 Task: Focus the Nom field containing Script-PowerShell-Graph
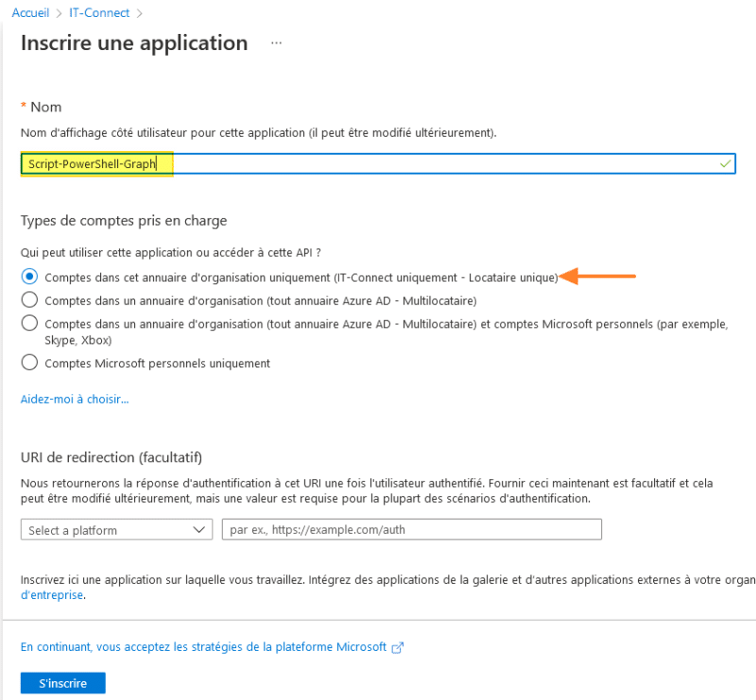[378, 164]
